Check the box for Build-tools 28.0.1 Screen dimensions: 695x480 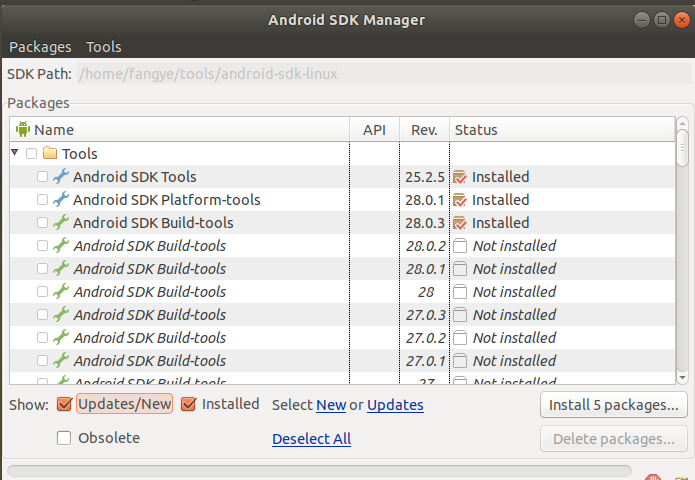42,269
